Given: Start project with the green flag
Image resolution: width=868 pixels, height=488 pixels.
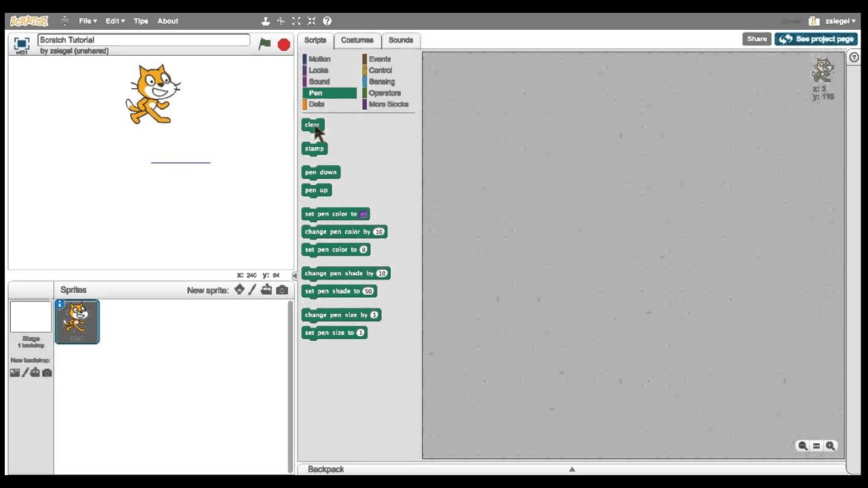Looking at the screenshot, I should (265, 44).
